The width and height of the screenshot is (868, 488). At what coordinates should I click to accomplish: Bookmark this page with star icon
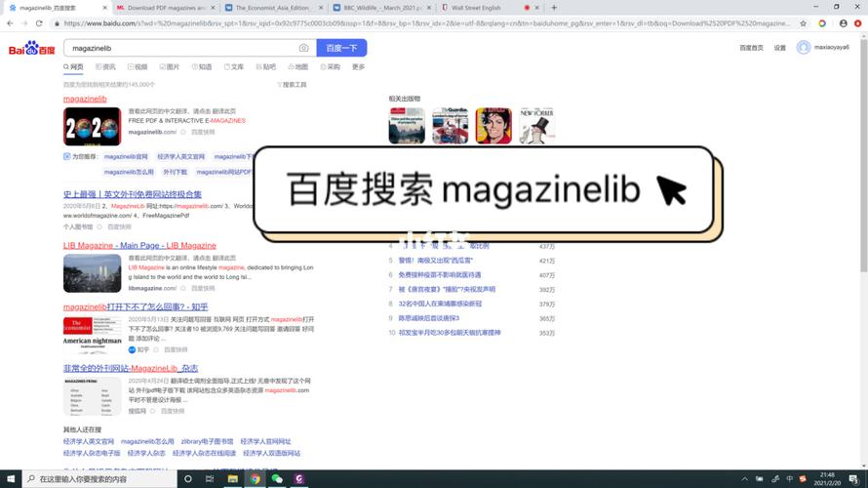tap(803, 23)
